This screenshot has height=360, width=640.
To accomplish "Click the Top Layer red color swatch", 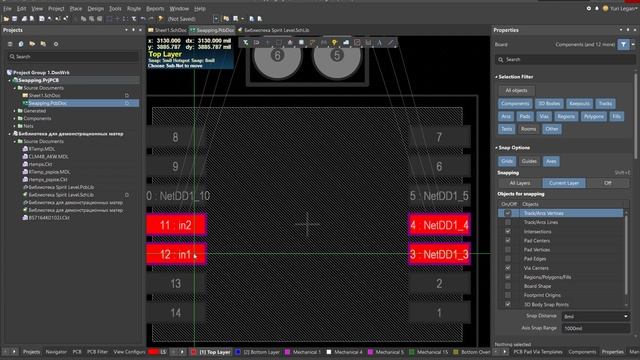I will (193, 352).
